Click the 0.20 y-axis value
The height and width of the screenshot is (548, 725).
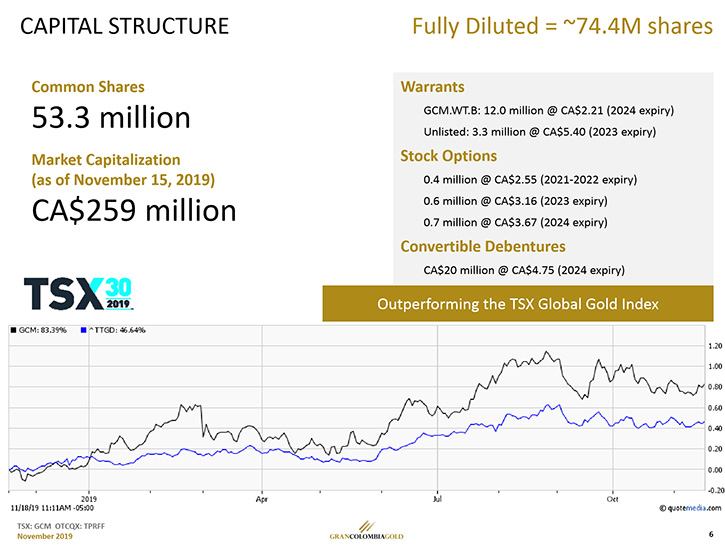[x=715, y=449]
